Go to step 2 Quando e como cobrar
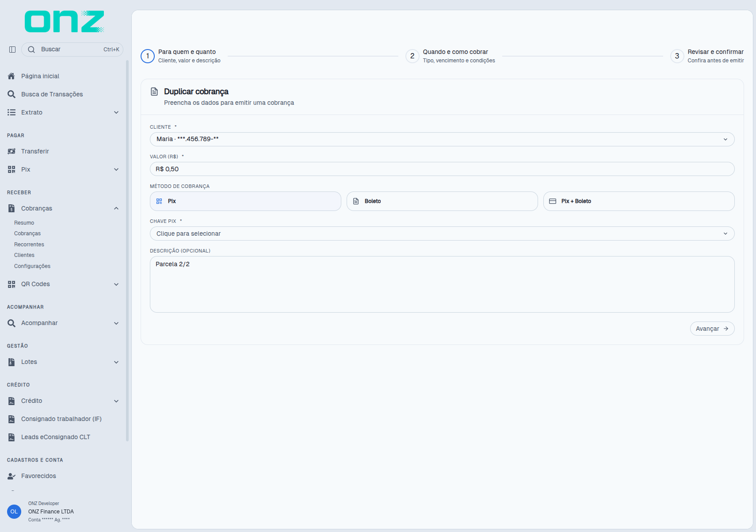The image size is (756, 532). [x=450, y=56]
